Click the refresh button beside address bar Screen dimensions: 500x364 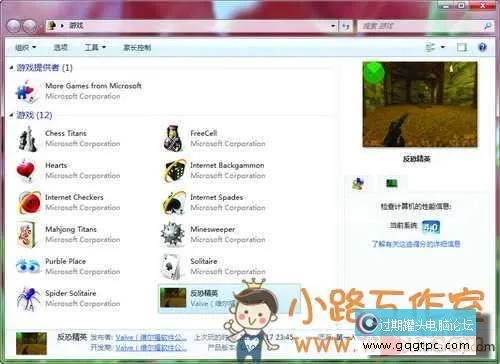point(346,26)
